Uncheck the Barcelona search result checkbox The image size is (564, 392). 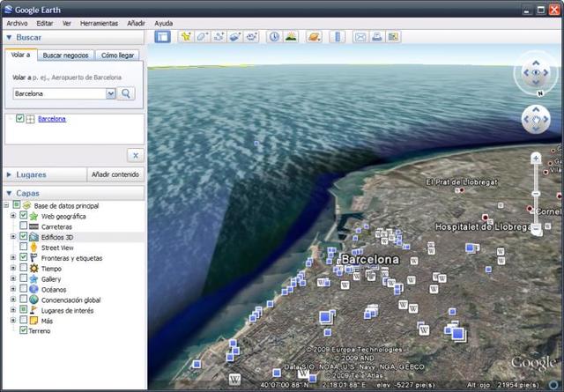(x=19, y=118)
